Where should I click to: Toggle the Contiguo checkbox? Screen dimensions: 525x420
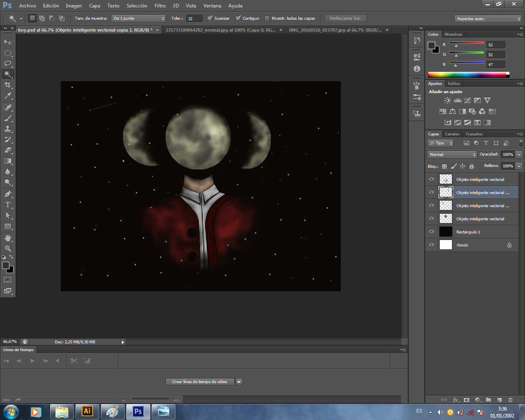click(238, 18)
